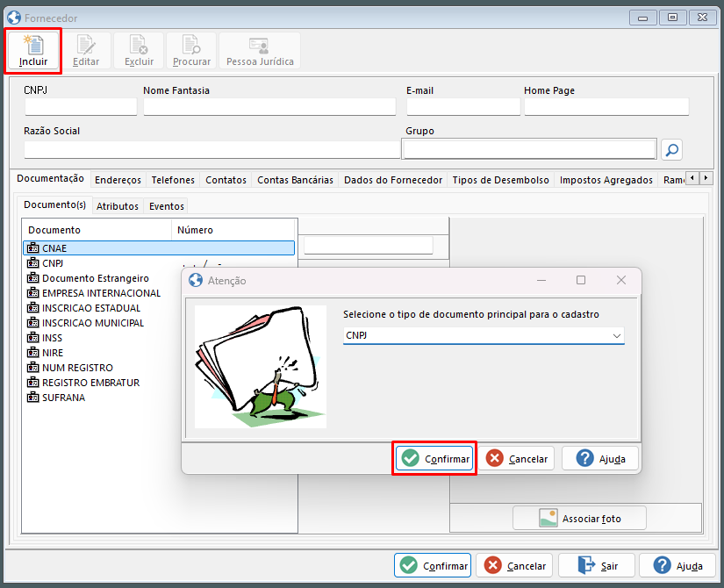724x588 pixels.
Task: Click the Documento column header
Action: click(x=97, y=230)
